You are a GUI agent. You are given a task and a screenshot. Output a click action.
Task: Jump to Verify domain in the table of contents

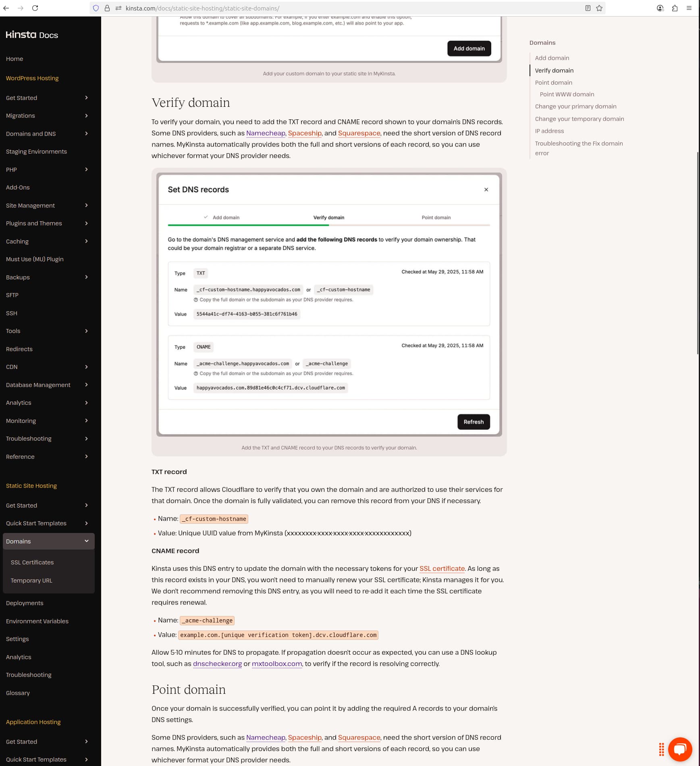coord(554,71)
